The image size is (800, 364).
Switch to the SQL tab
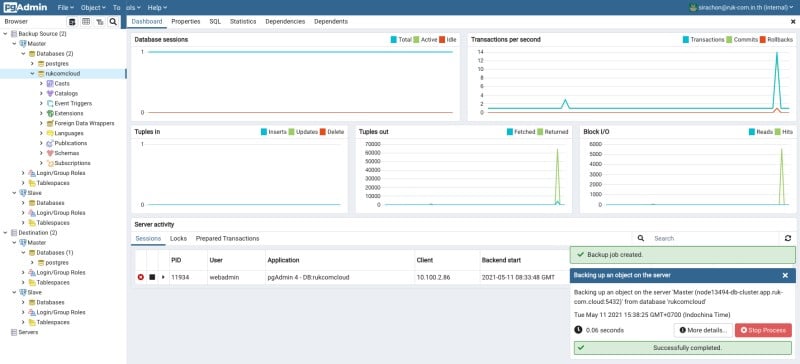[x=215, y=21]
